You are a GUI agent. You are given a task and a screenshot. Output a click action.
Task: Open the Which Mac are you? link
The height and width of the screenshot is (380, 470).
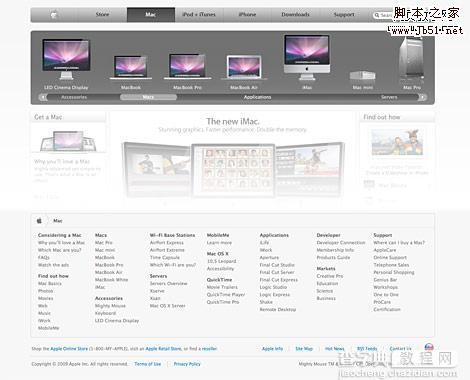coord(60,250)
